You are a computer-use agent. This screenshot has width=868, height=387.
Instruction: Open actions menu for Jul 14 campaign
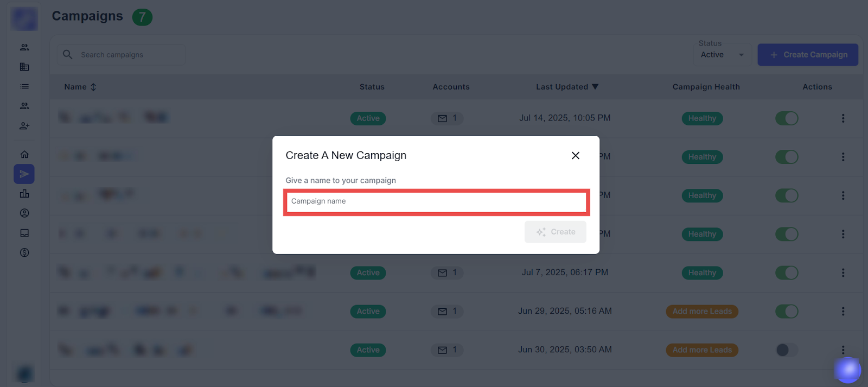[x=843, y=118]
